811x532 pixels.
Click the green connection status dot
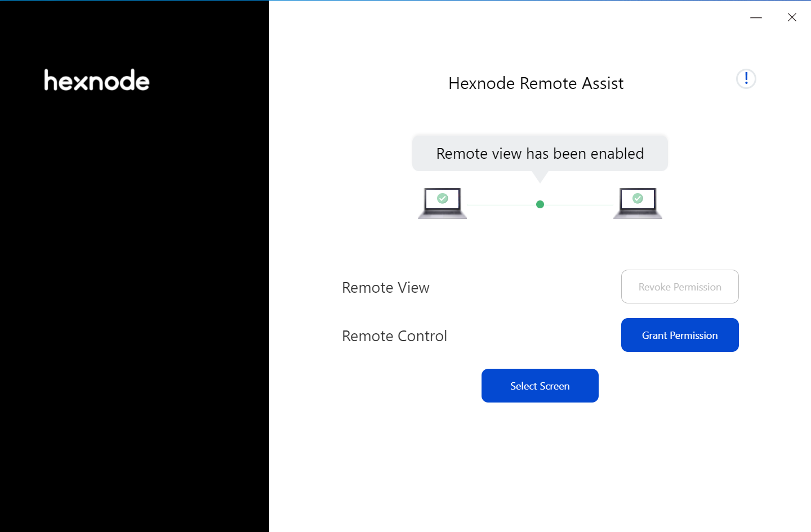point(540,204)
